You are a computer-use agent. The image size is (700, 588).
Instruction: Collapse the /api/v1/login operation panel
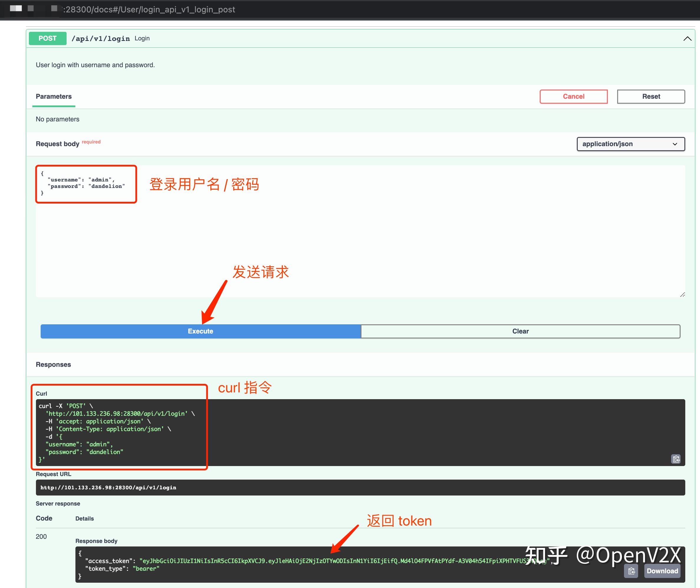pyautogui.click(x=687, y=38)
